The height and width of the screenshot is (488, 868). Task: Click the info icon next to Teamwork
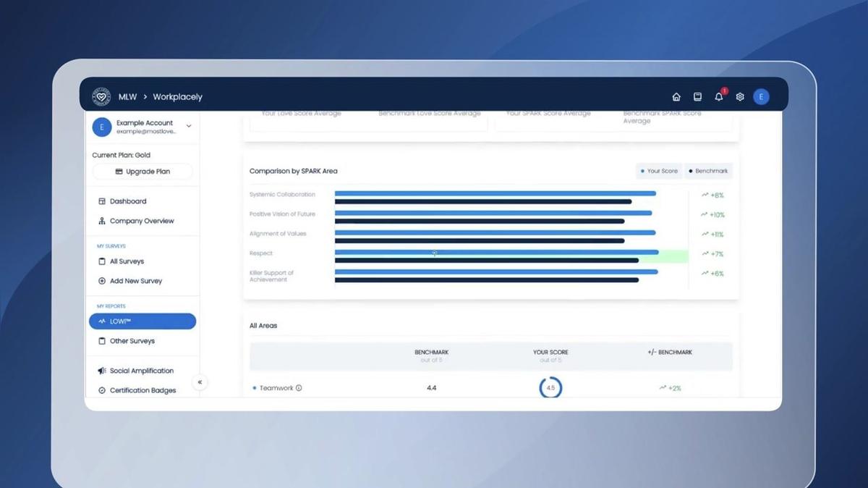[299, 388]
